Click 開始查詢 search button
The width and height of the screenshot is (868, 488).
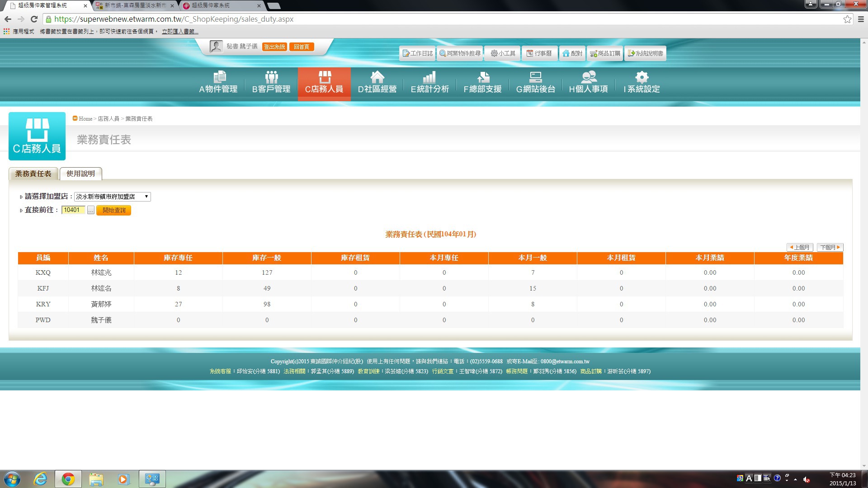(x=113, y=210)
